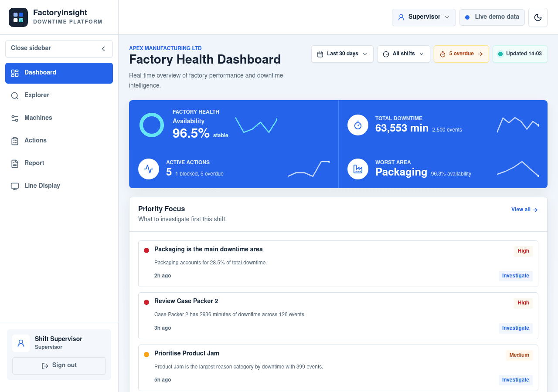Image resolution: width=558 pixels, height=392 pixels.
Task: Click the Total Downtime stopwatch icon
Action: 358,125
